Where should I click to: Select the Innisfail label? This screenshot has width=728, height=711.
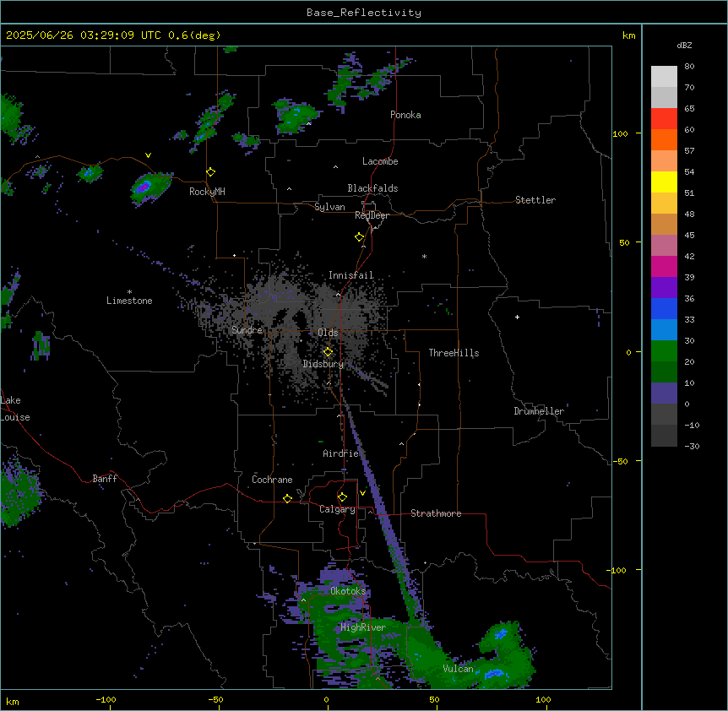point(350,275)
